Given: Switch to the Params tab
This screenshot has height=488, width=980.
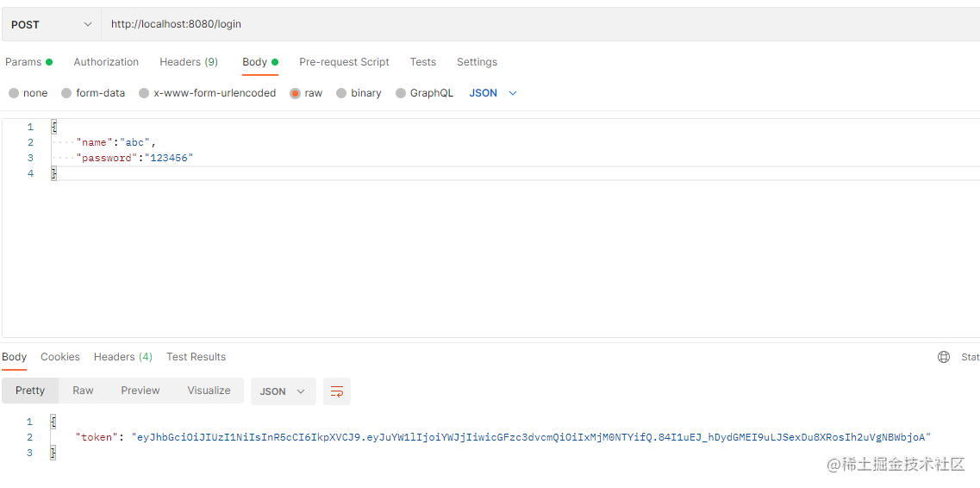Looking at the screenshot, I should [28, 62].
